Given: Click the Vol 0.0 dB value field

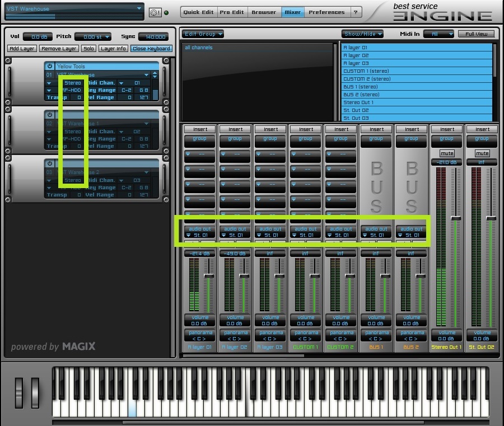Looking at the screenshot, I should (38, 37).
